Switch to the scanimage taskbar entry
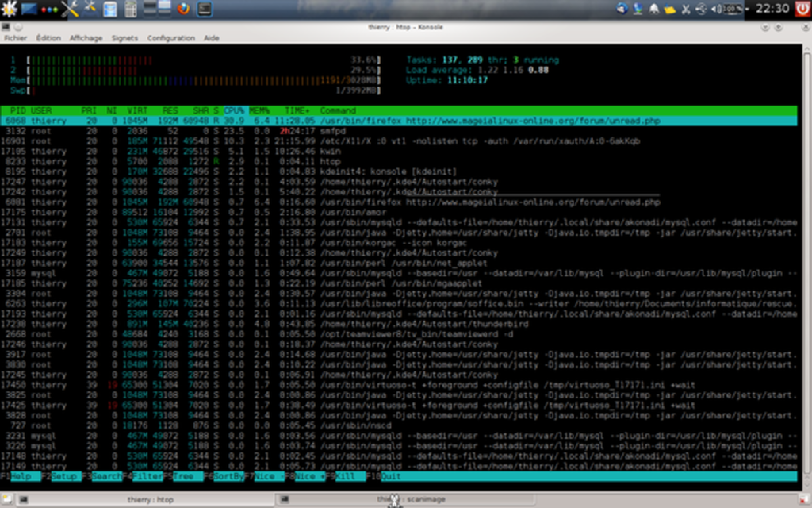The width and height of the screenshot is (812, 508). point(405,500)
